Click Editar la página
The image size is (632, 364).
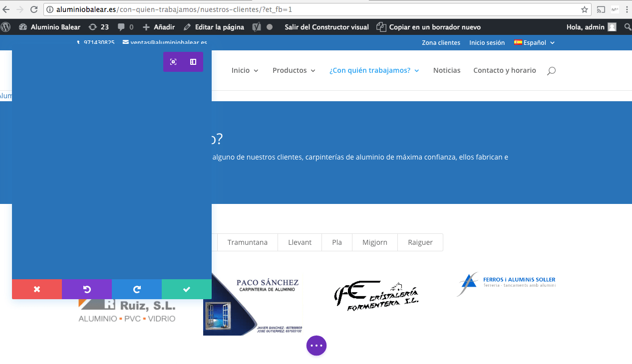[x=214, y=27]
